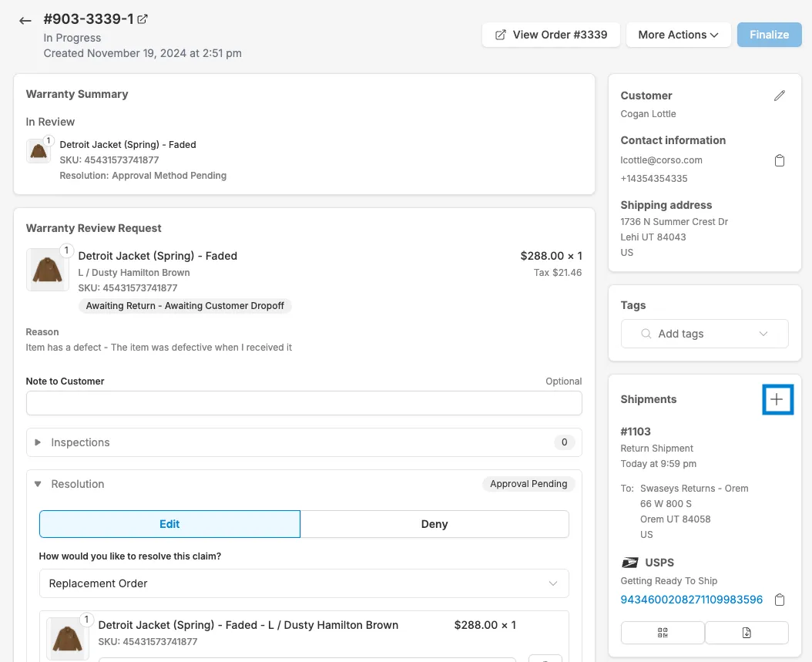812x662 pixels.
Task: Open the QR code for the return shipment
Action: 663,632
